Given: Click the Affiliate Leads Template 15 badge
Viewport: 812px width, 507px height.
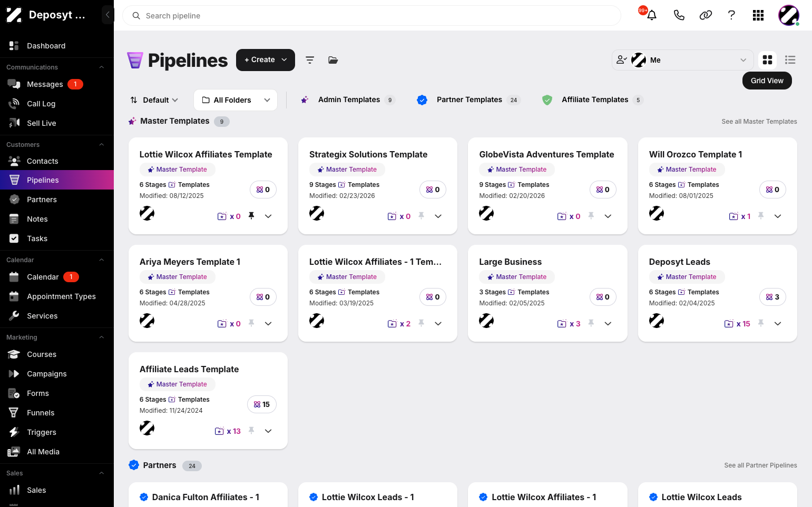Looking at the screenshot, I should 262,404.
